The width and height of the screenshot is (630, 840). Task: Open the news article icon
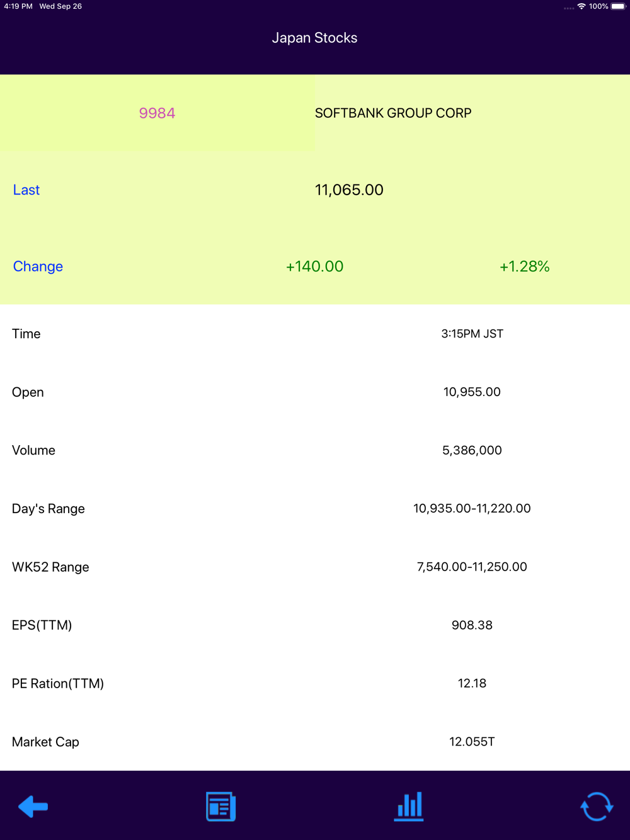tap(220, 806)
